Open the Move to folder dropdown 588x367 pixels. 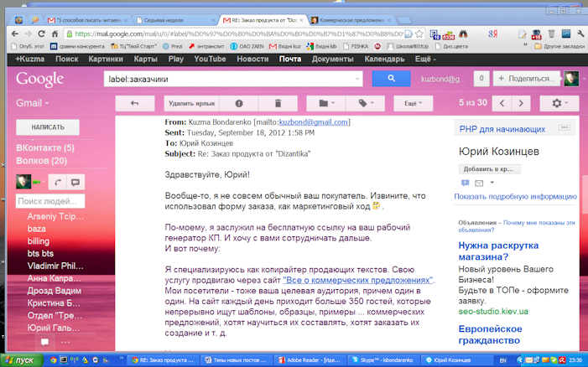coord(326,103)
